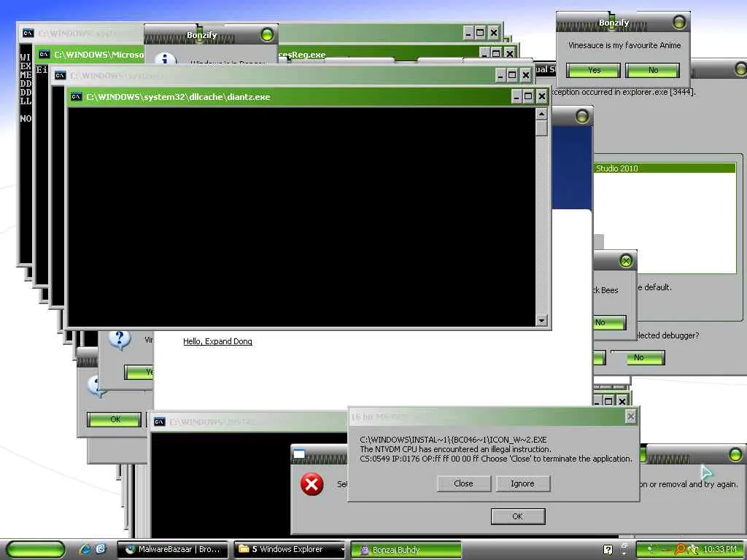The width and height of the screenshot is (747, 560).
Task: Click the scroll down arrow in the diantz.exe window
Action: [x=541, y=321]
